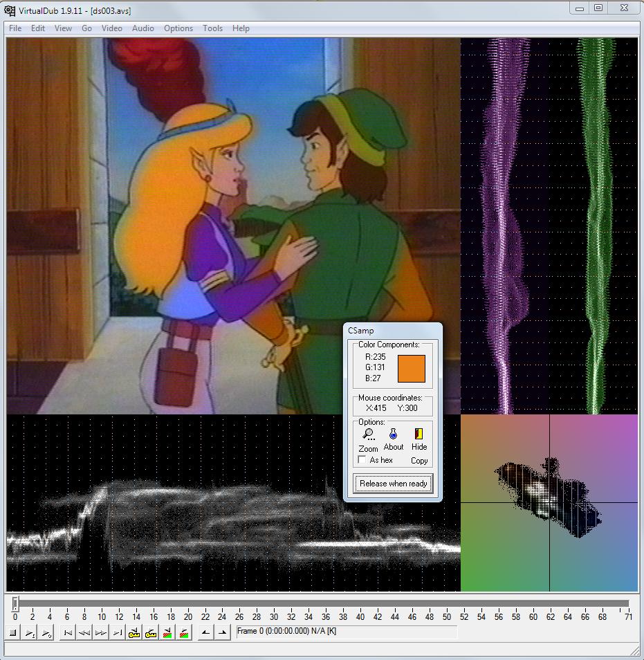
Task: Click the Release when ready button
Action: click(x=393, y=484)
